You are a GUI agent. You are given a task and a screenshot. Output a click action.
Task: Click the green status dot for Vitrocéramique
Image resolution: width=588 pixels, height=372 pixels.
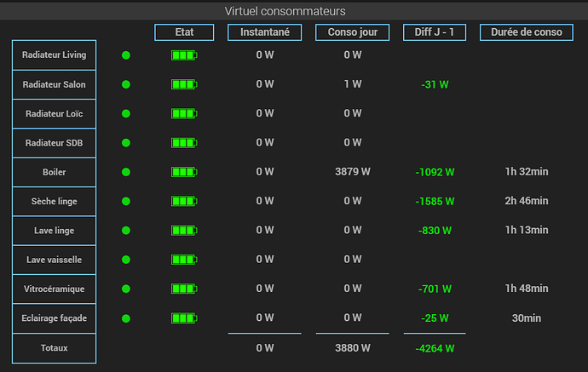[x=126, y=289]
